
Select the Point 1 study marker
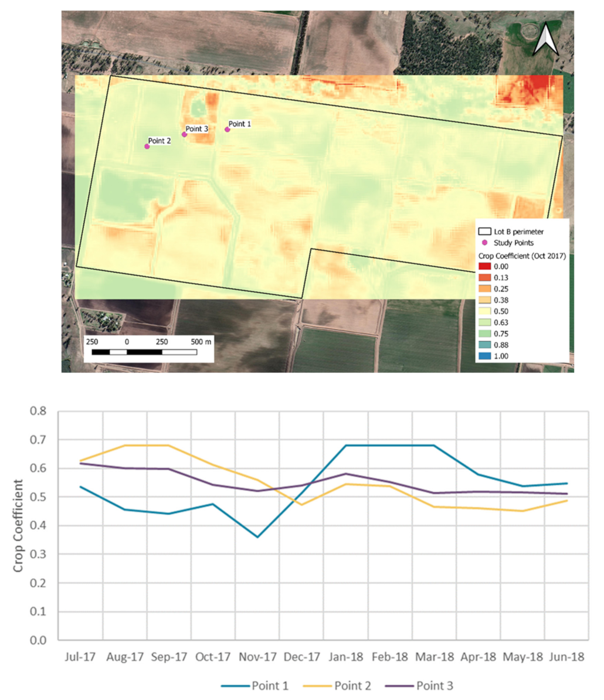pyautogui.click(x=228, y=130)
